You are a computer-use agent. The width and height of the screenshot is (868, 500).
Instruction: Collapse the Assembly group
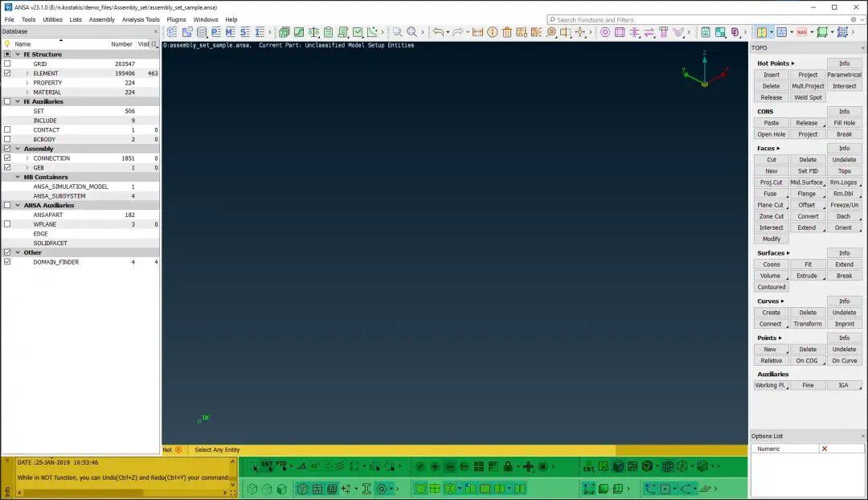pyautogui.click(x=18, y=149)
